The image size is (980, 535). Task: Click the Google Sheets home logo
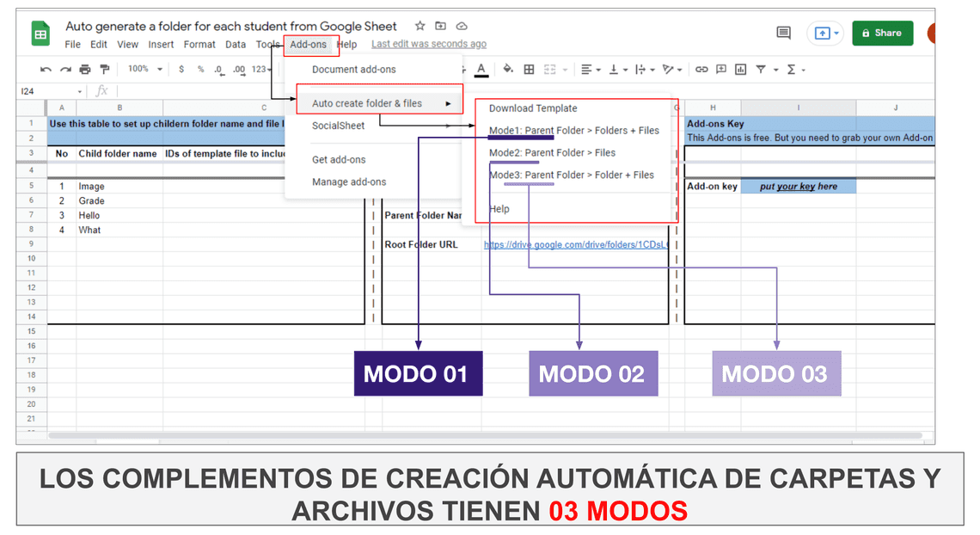[41, 34]
